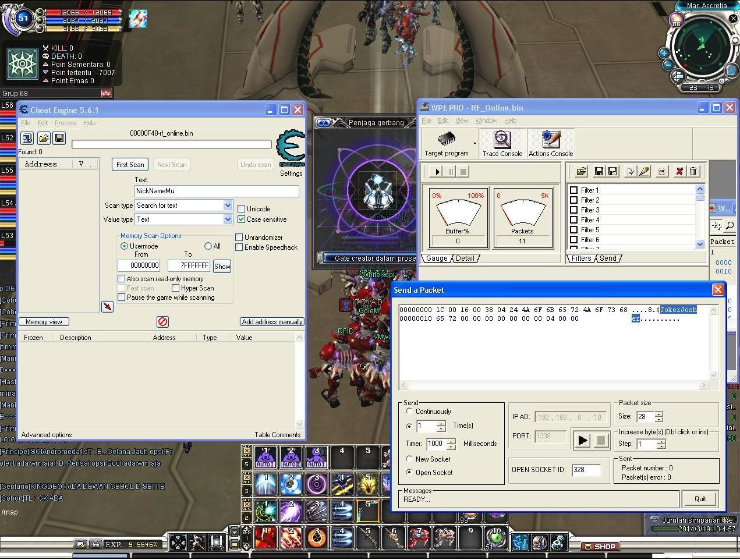Open process list in Cheat Engine
This screenshot has width=740, height=560.
coord(27,138)
